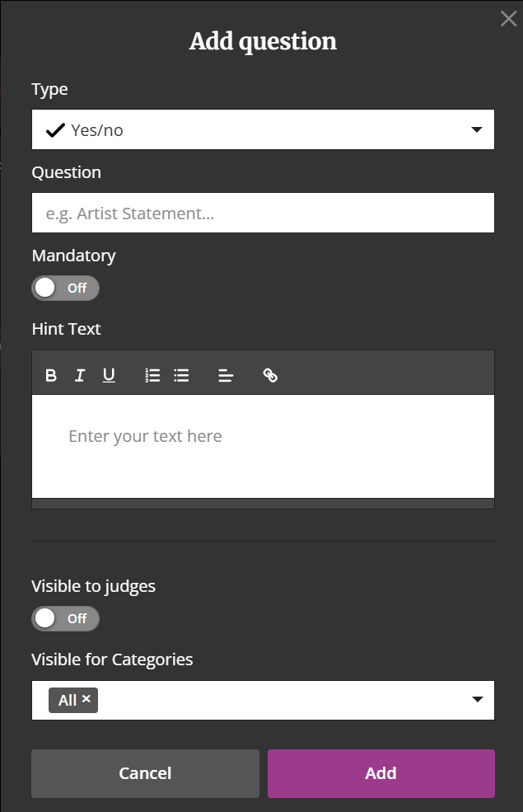Focus the Question input field
523x812 pixels.
[263, 213]
